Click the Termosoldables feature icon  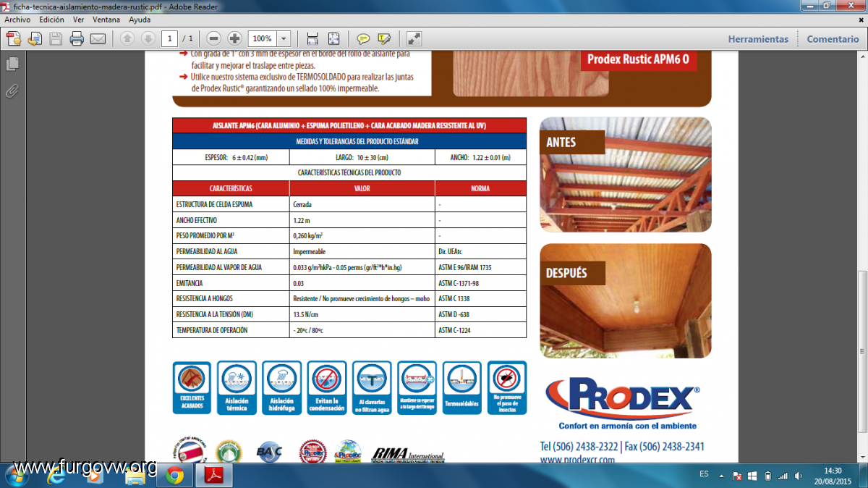pyautogui.click(x=461, y=388)
